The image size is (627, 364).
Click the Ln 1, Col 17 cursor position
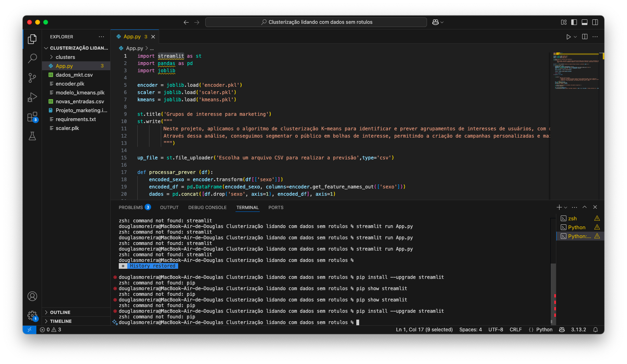tap(424, 330)
